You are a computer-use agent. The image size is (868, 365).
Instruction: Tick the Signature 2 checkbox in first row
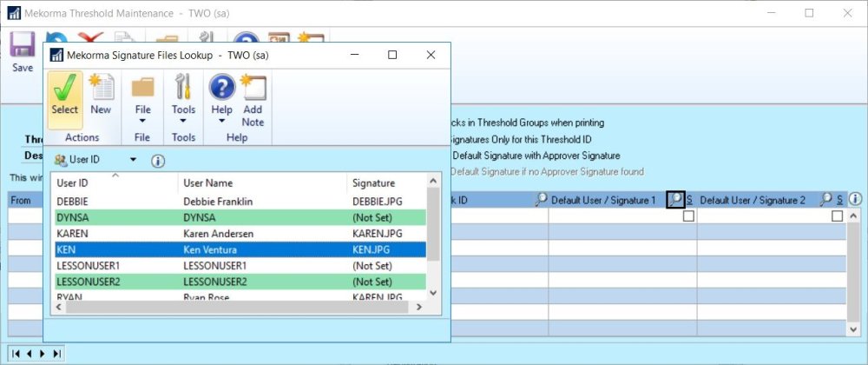click(838, 216)
